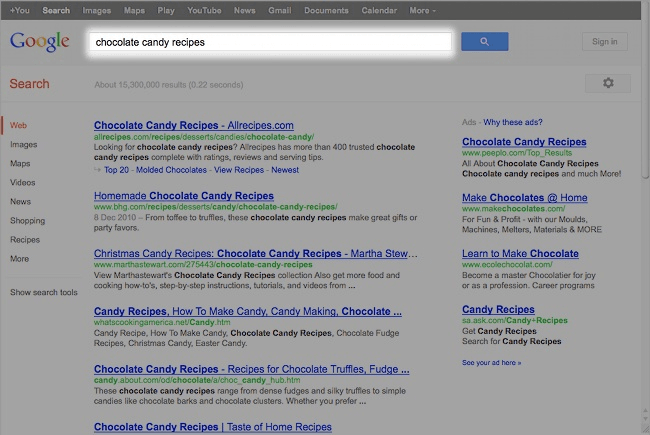Open Gmail from the top bar
The height and width of the screenshot is (435, 650).
click(x=279, y=10)
